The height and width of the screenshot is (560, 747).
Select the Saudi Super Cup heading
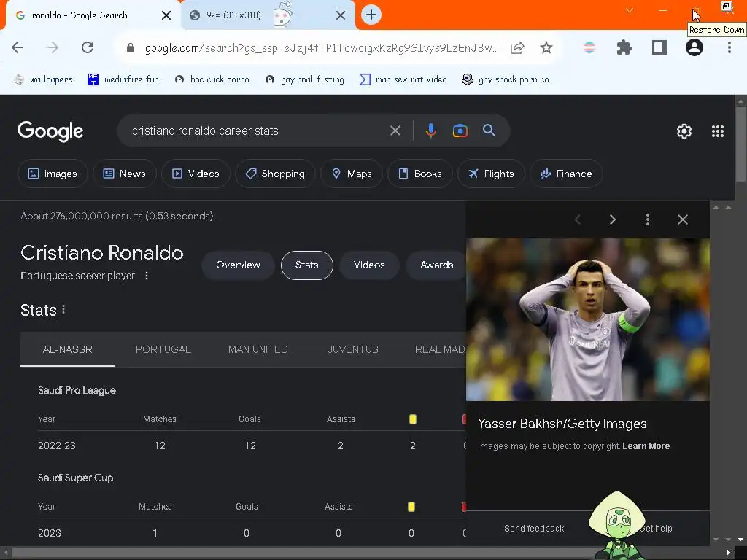coord(75,478)
